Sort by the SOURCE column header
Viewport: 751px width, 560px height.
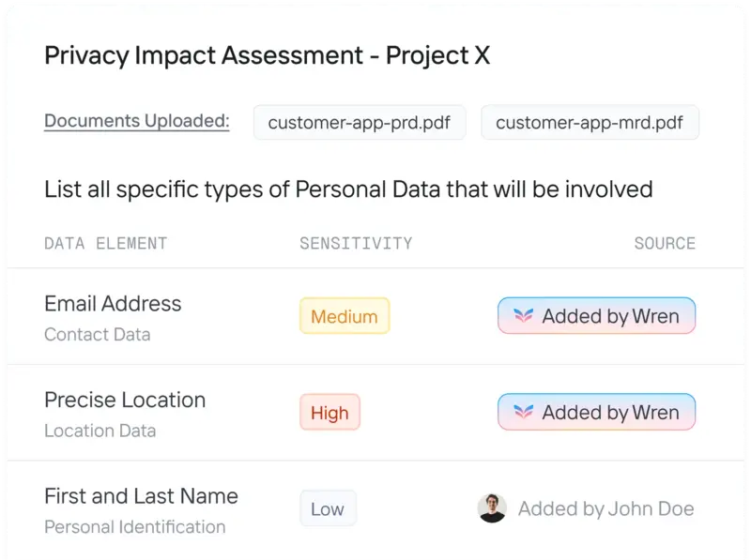[665, 243]
